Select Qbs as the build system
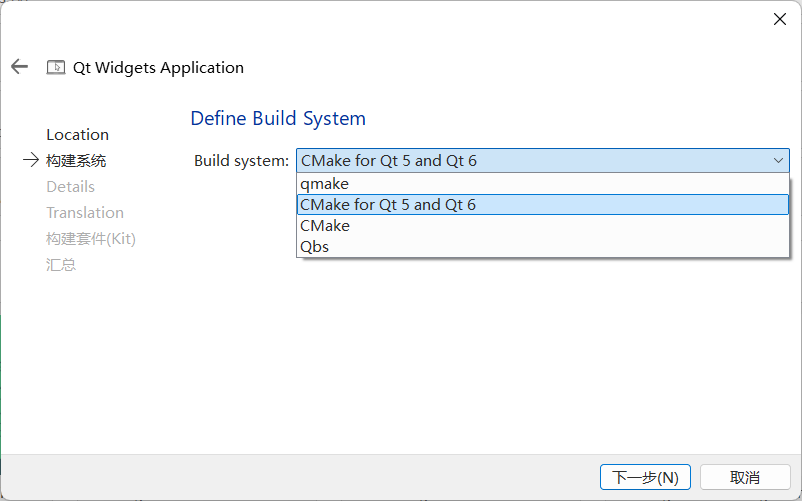 coord(543,246)
